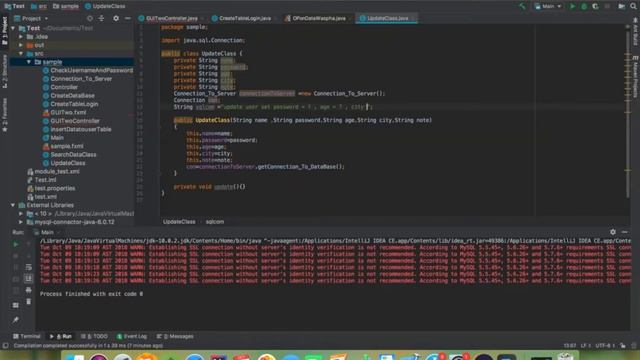Click the Build project hammer icon
Screen dimensions: 640x360
(522, 6)
